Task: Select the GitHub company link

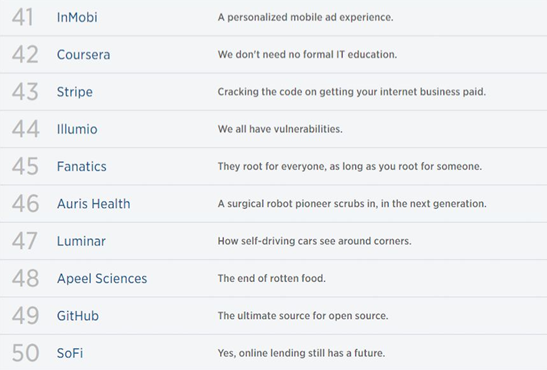Action: pos(78,316)
